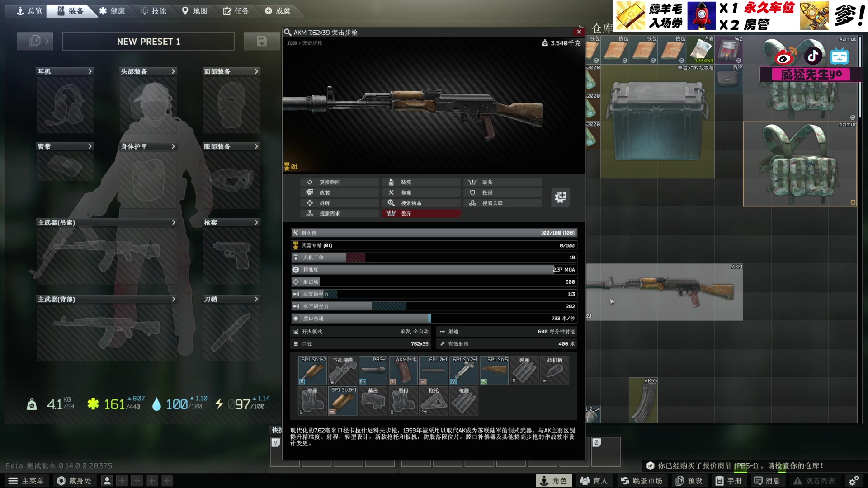
Task: Select the 拉机柄 charging handle slot
Action: 555,371
